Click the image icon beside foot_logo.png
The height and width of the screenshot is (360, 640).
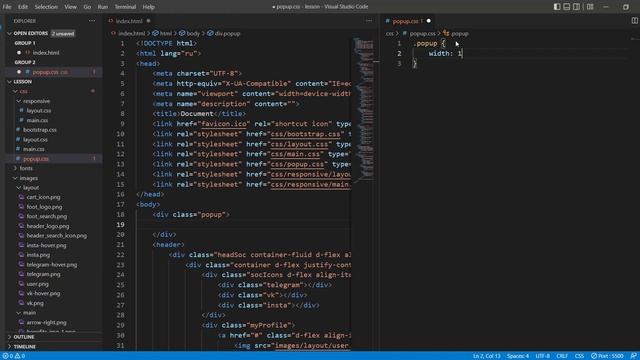tap(22, 207)
